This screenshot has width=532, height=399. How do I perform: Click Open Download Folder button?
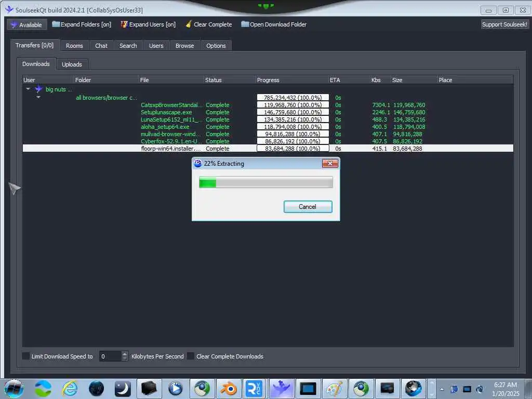(274, 24)
